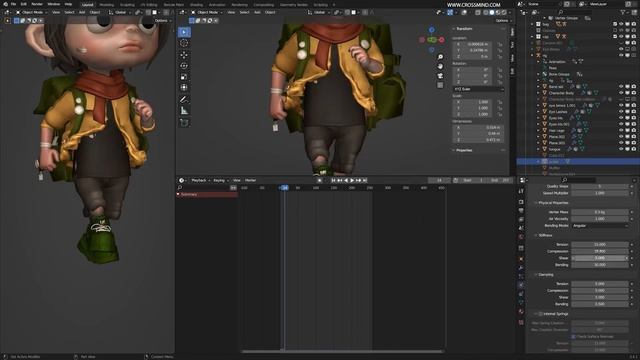Toggle camera view with camera gizmo icon

pyautogui.click(x=440, y=76)
